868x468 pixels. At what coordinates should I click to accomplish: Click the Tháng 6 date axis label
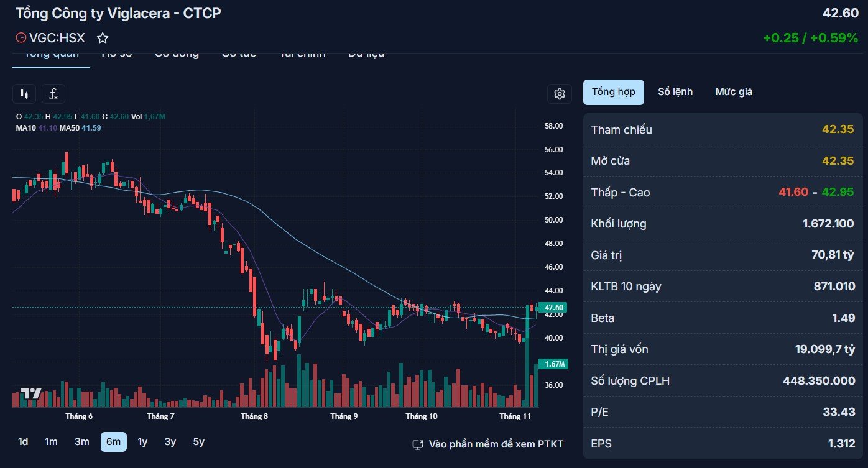point(79,416)
